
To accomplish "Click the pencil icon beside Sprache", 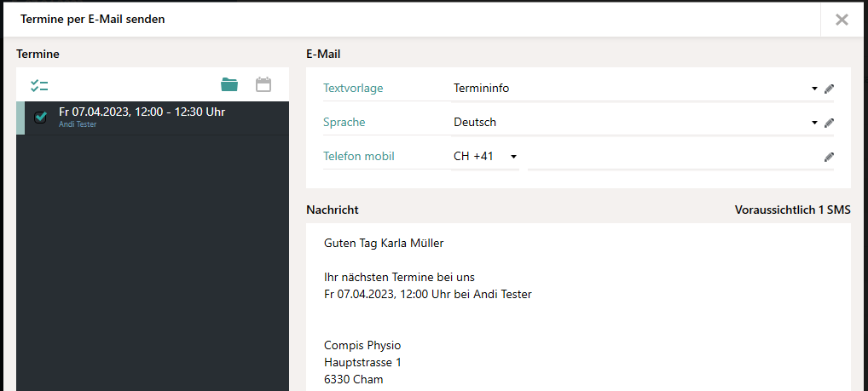I will (x=829, y=123).
